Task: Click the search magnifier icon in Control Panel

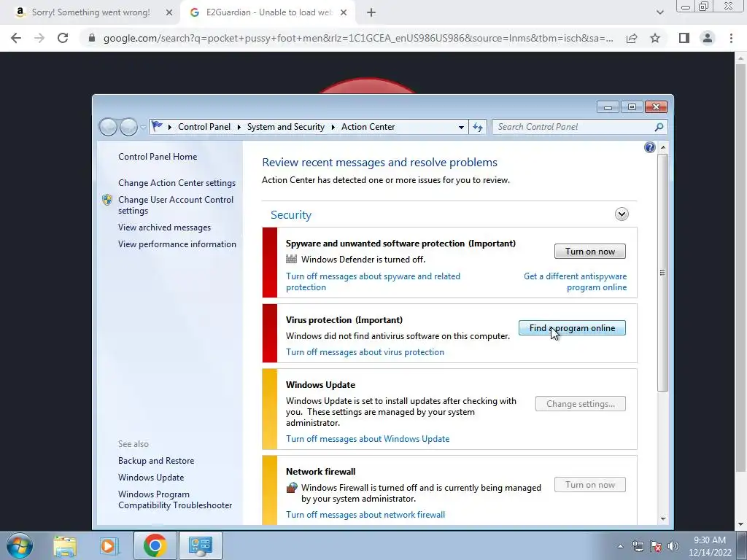Action: [659, 127]
